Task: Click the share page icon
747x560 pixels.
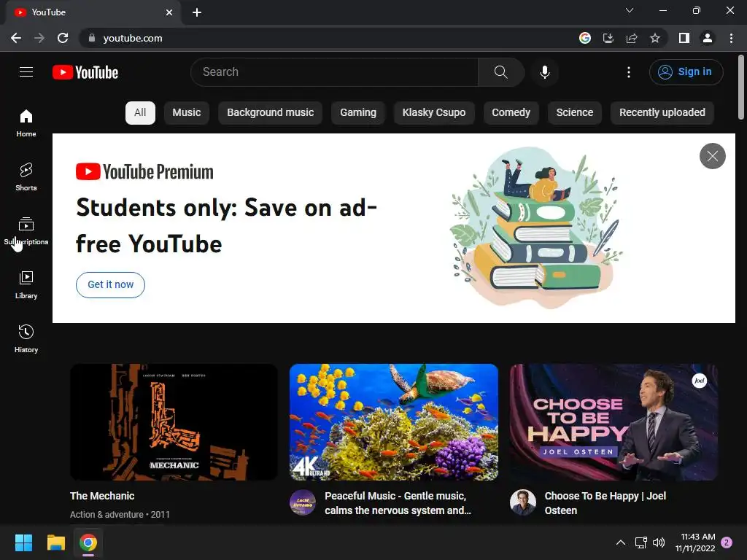Action: 632,38
